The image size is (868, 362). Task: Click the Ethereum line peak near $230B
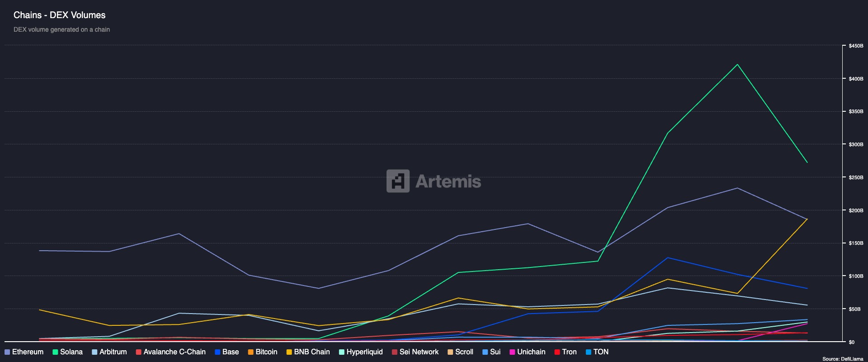(737, 188)
